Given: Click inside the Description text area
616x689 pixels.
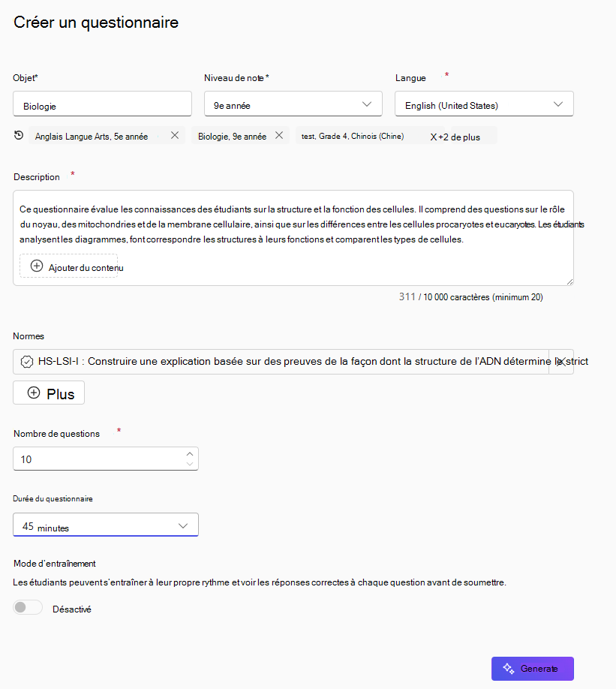Looking at the screenshot, I should (293, 238).
